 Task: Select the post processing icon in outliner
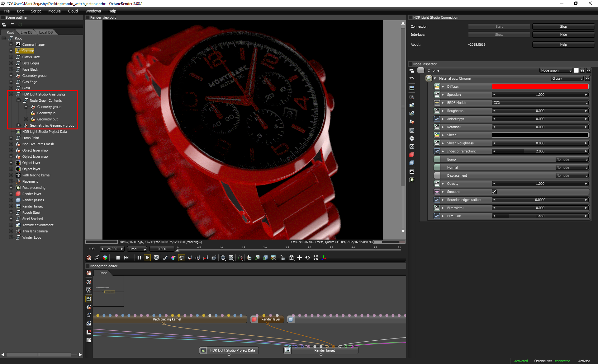click(17, 187)
